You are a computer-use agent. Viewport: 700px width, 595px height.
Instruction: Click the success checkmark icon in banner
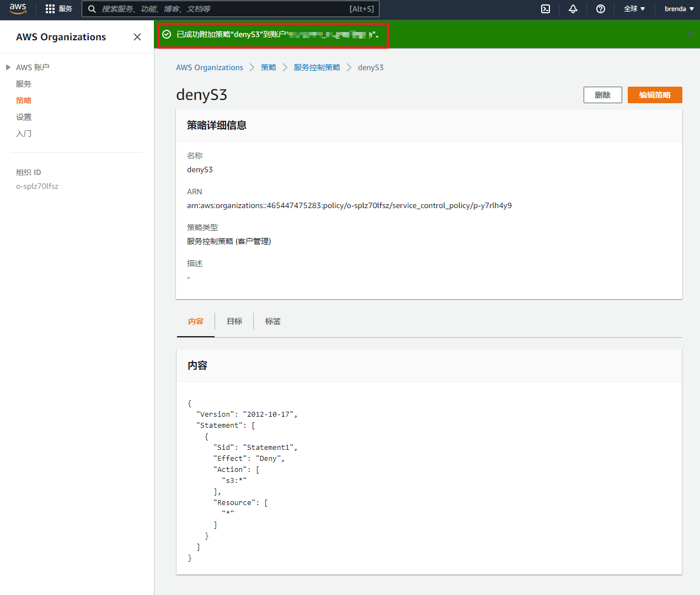pos(167,34)
